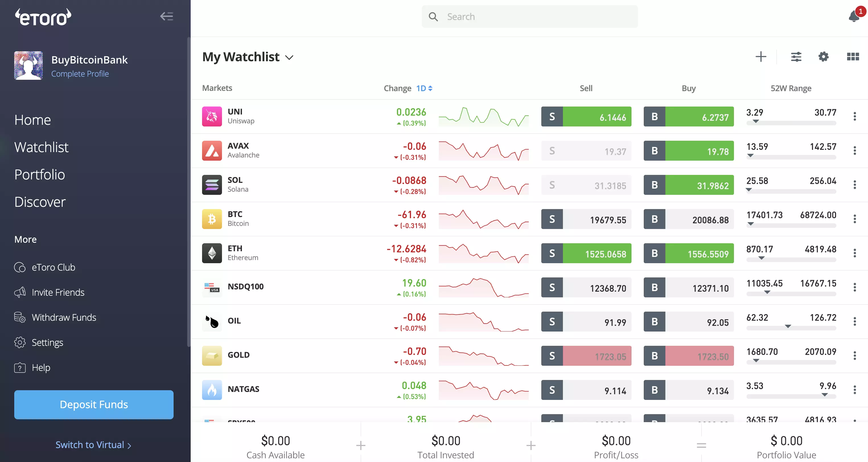
Task: Sell BTC at 19679.55
Action: click(x=586, y=219)
